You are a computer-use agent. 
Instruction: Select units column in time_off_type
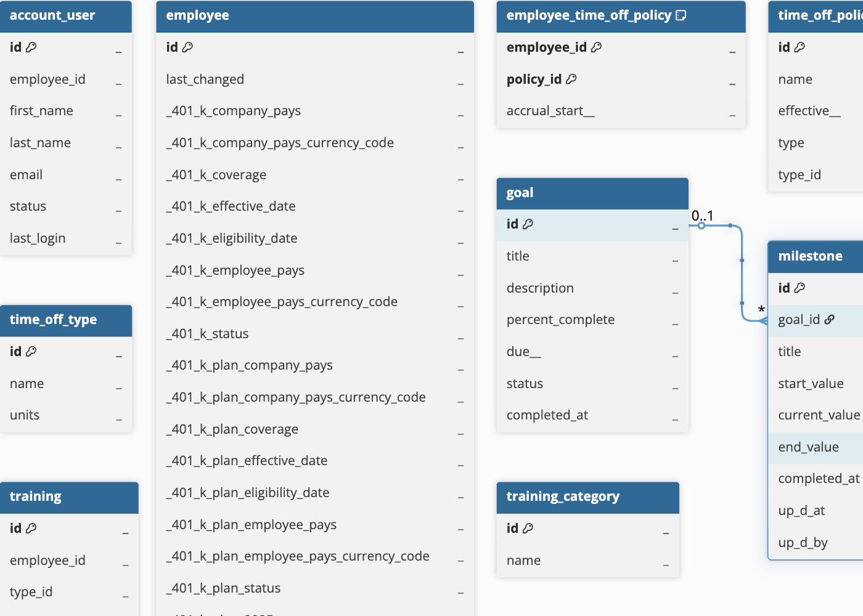(x=66, y=415)
